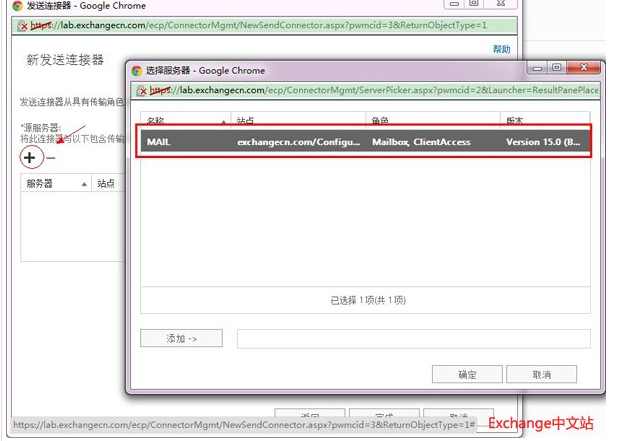
Task: Click the minus icon to remove server
Action: pos(52,159)
